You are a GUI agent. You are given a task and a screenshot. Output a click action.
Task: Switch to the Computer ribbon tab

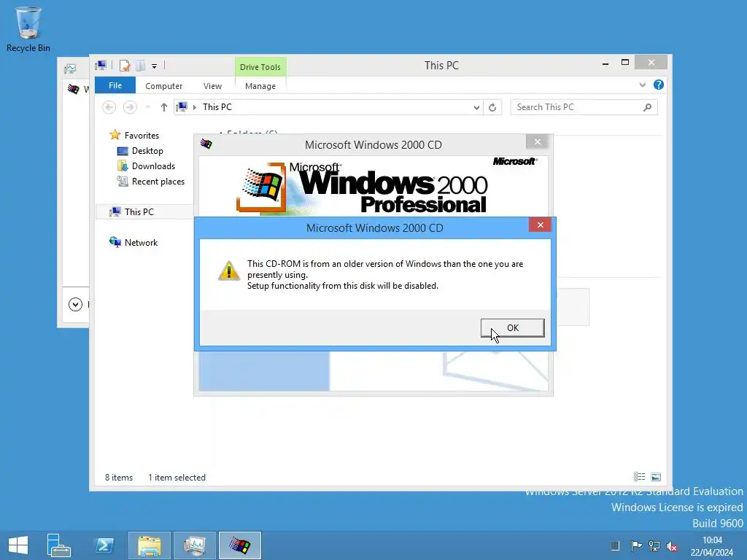click(x=163, y=86)
